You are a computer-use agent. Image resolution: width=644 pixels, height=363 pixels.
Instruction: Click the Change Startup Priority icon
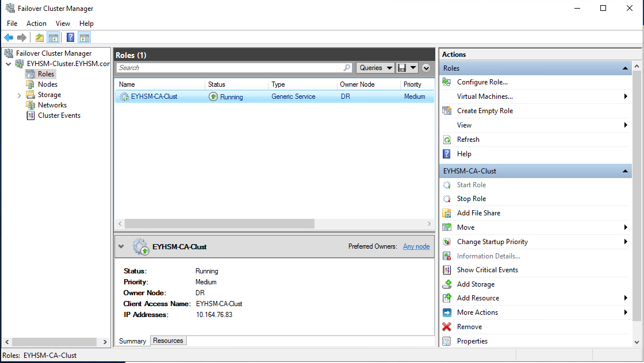447,242
